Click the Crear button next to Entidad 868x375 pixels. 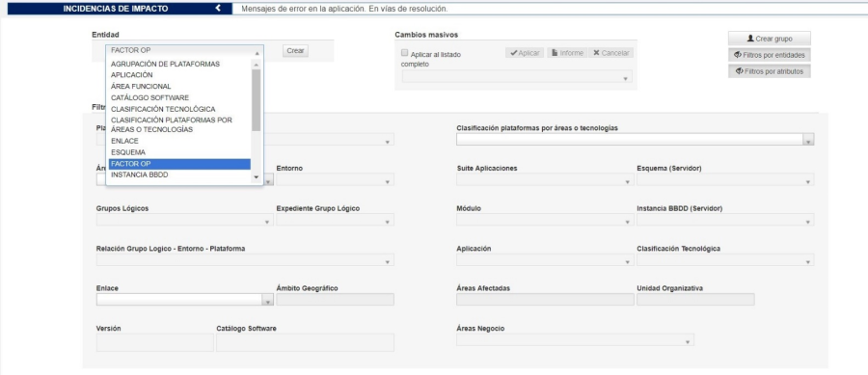pyautogui.click(x=296, y=50)
